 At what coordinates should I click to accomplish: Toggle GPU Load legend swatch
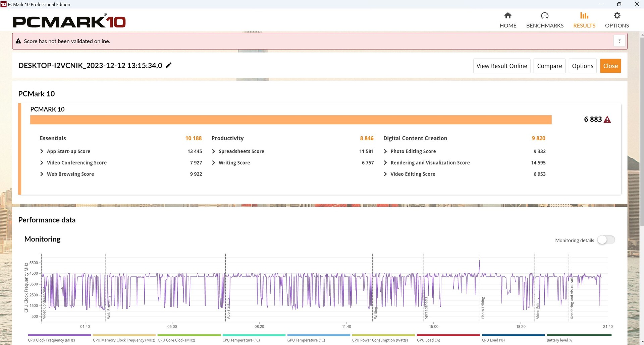448,335
